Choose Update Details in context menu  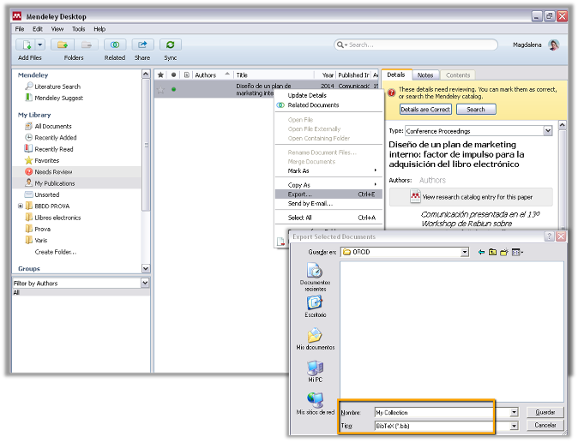point(307,95)
